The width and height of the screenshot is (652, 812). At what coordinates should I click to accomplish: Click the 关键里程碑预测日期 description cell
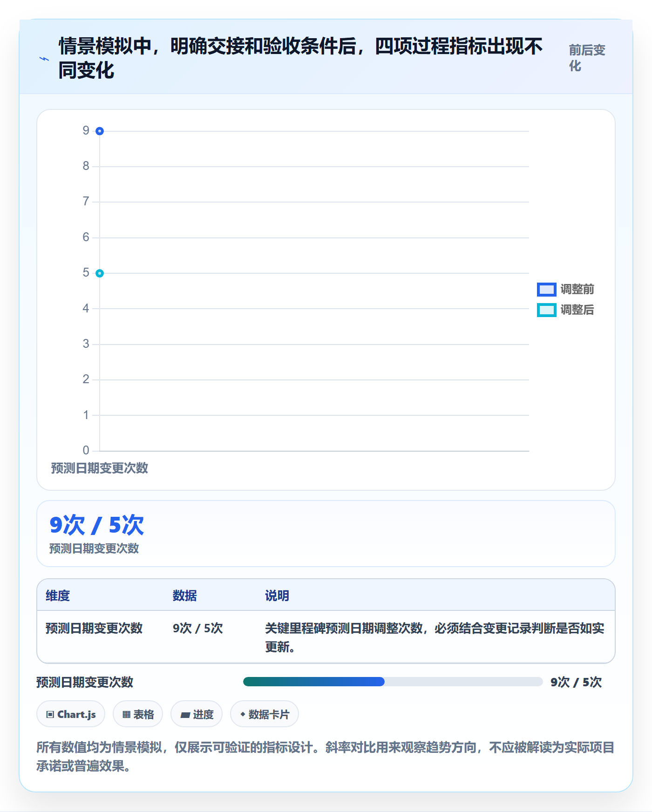click(x=435, y=637)
